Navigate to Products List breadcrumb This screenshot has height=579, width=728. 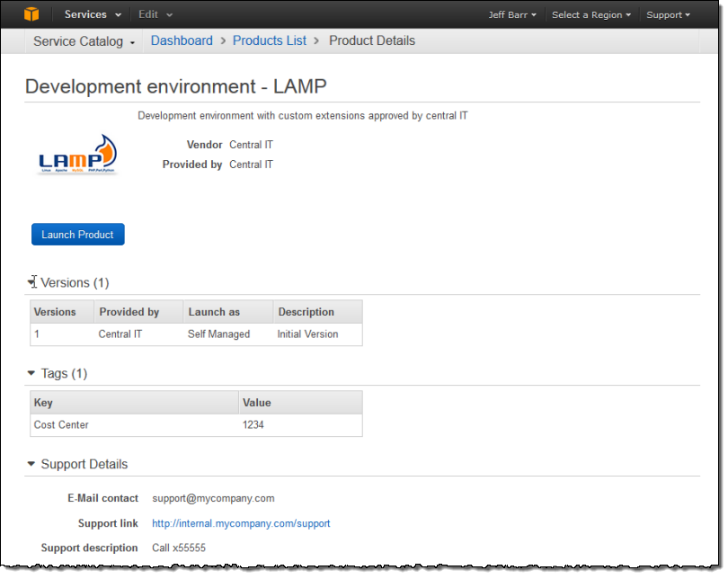coord(269,40)
